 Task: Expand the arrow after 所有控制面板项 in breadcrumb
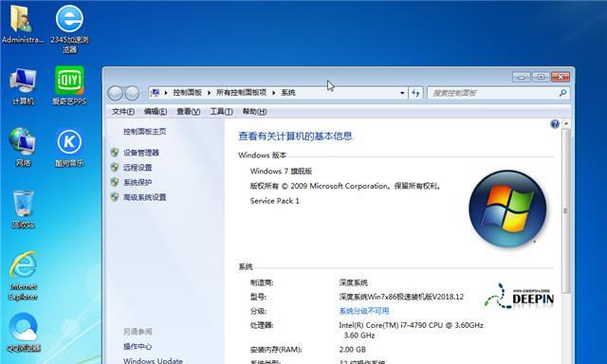point(274,93)
